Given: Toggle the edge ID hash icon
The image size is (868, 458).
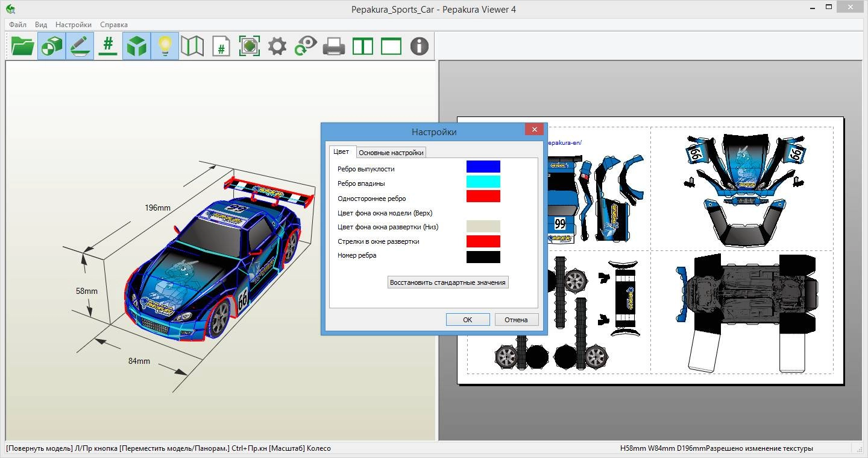Looking at the screenshot, I should click(x=108, y=46).
